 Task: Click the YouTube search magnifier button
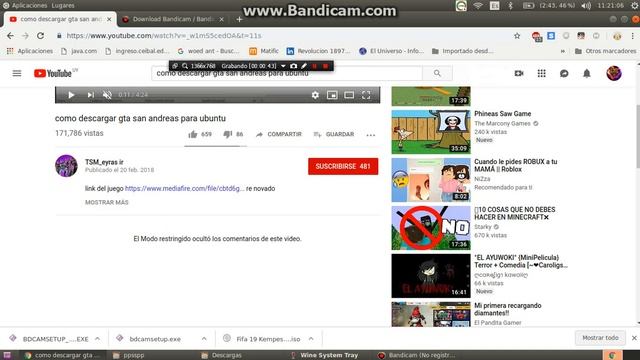(x=438, y=73)
